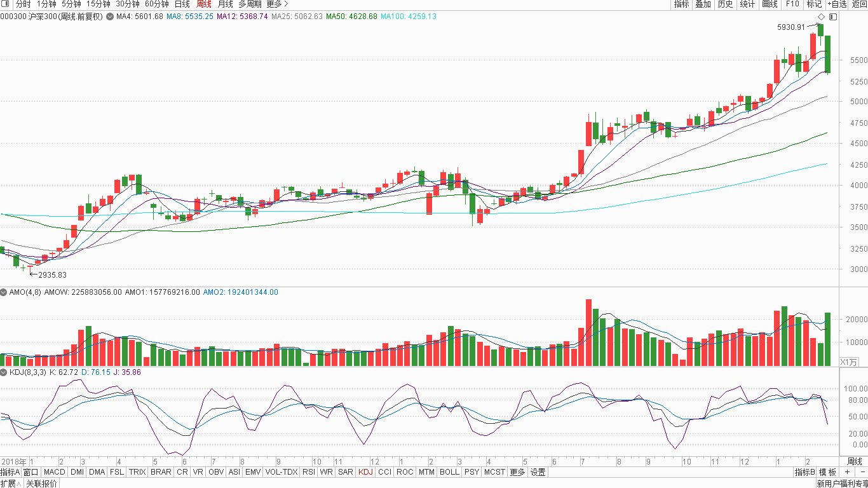Expand the 更多 periods menu

[x=277, y=4]
